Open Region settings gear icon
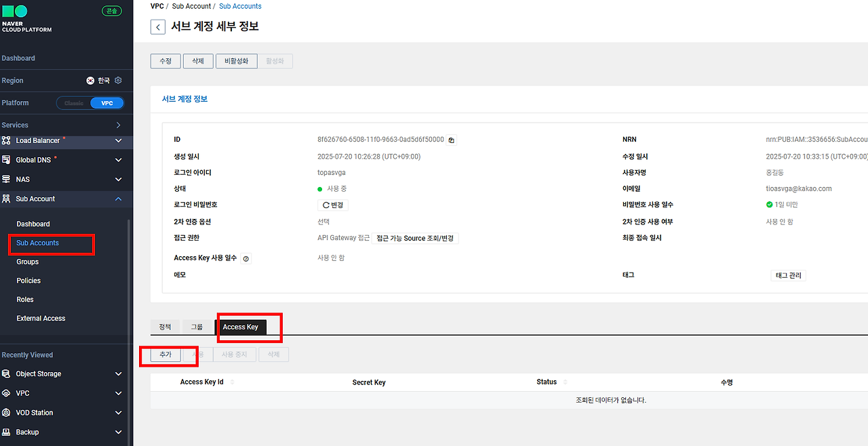The image size is (868, 446). pyautogui.click(x=118, y=80)
